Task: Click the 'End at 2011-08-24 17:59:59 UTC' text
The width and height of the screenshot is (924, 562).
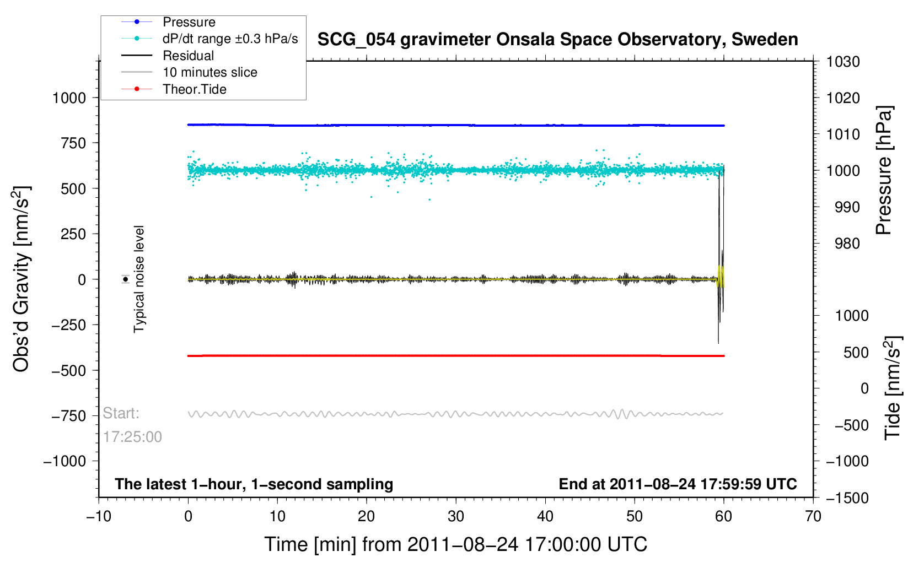Action: point(678,484)
